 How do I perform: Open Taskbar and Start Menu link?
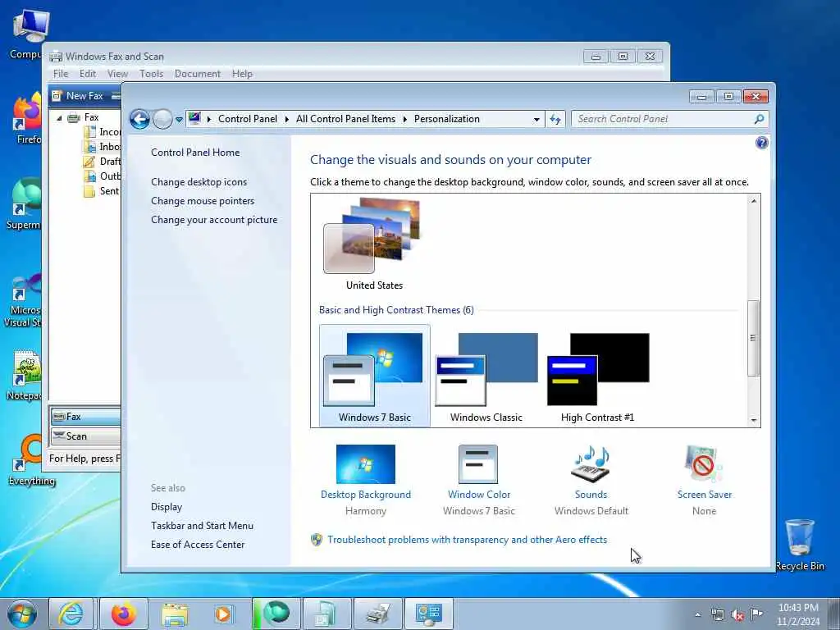click(202, 526)
